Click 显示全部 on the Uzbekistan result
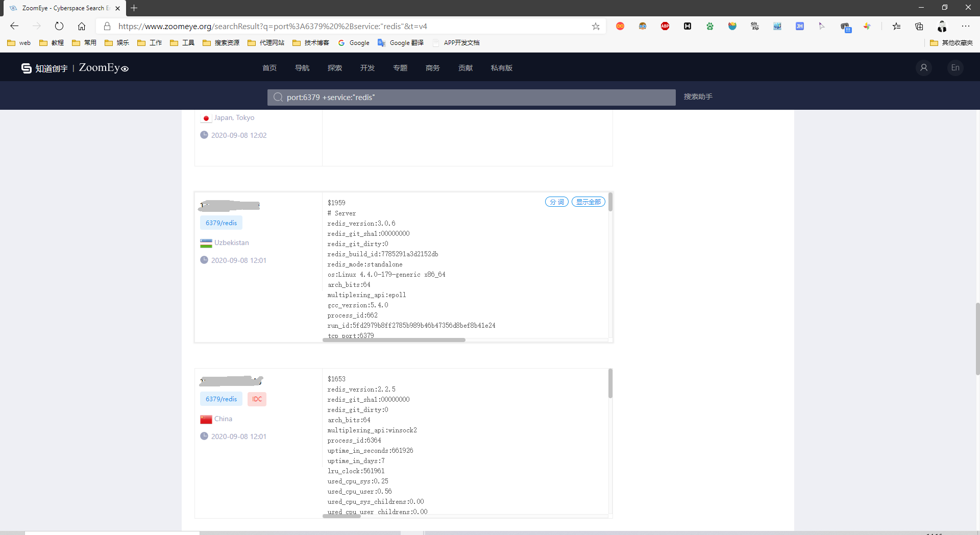This screenshot has height=535, width=980. click(x=589, y=202)
